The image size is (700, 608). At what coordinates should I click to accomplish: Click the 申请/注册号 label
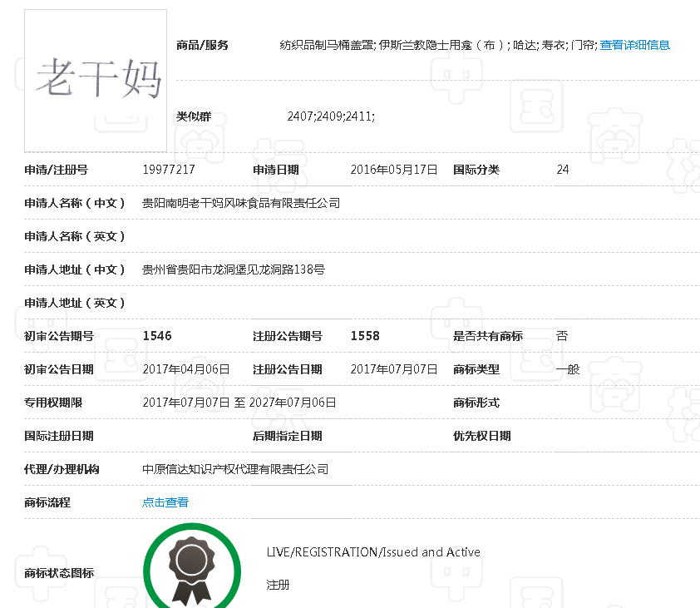click(57, 170)
